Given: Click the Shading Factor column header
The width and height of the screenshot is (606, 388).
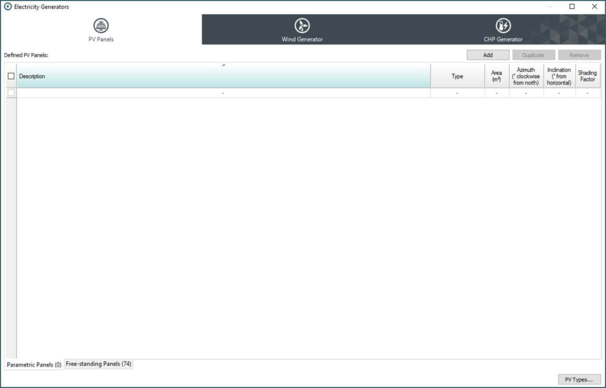Looking at the screenshot, I should click(x=587, y=76).
